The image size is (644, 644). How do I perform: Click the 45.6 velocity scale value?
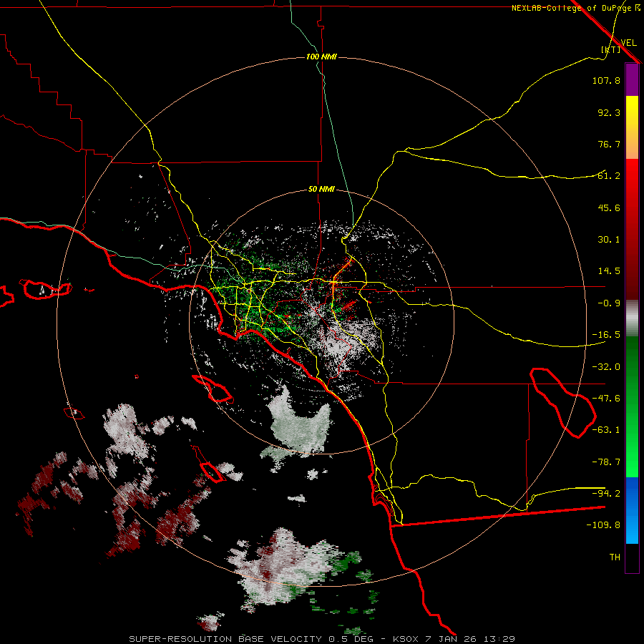tap(609, 208)
